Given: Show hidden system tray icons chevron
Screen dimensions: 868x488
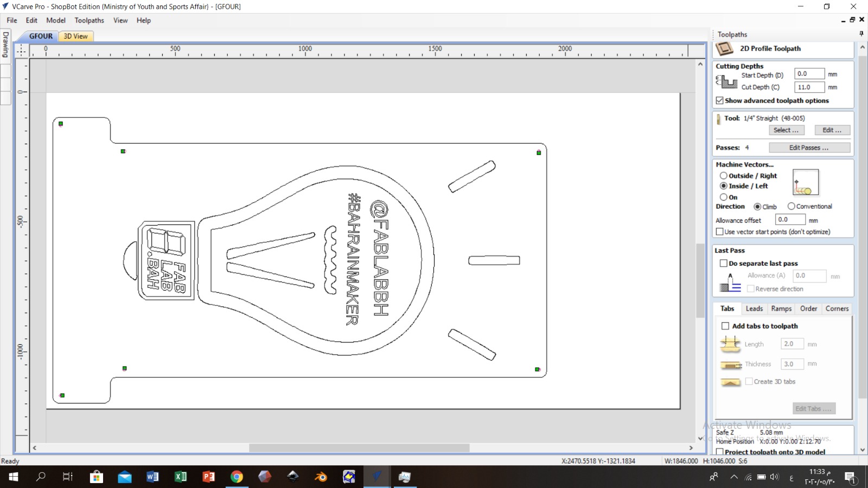Looking at the screenshot, I should pyautogui.click(x=734, y=477).
